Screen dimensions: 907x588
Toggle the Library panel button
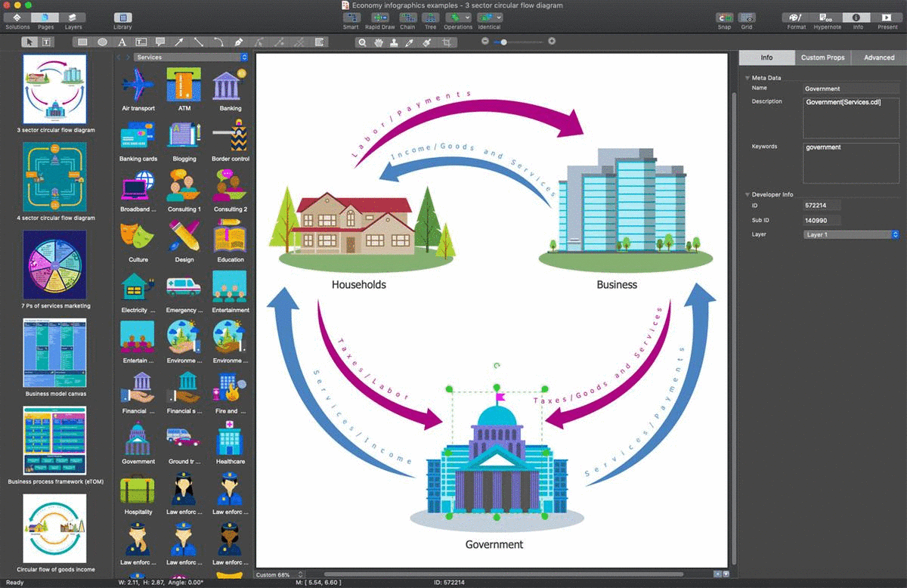(x=122, y=17)
